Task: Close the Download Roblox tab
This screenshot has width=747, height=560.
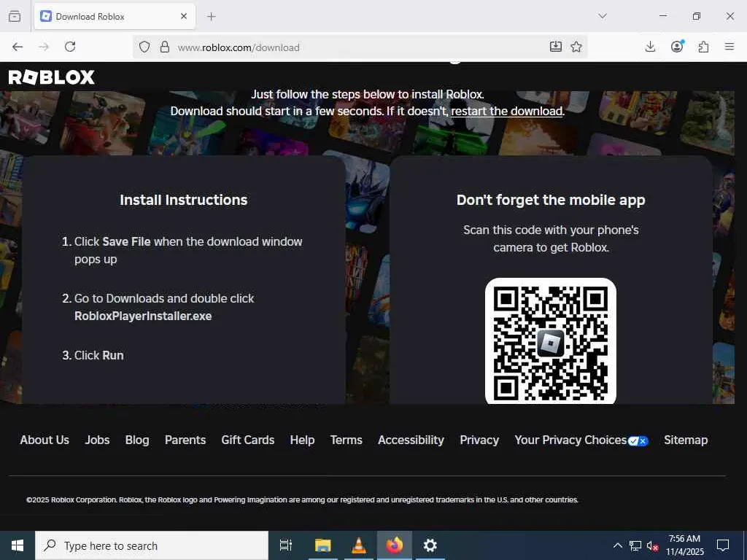Action: (x=184, y=16)
